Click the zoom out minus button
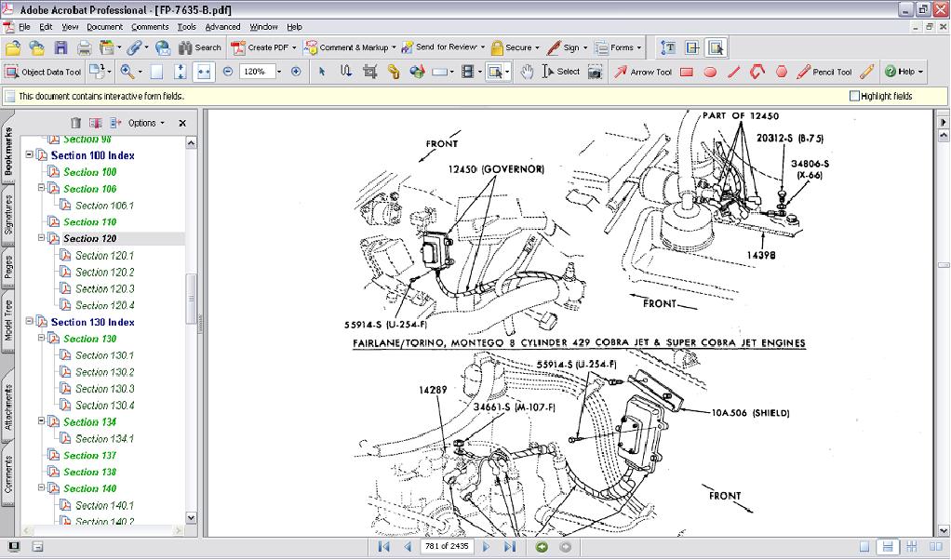The image size is (951, 560). pos(228,72)
